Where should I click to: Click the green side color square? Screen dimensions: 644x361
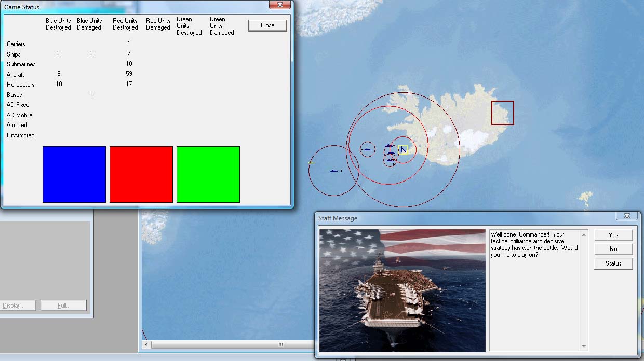208,174
